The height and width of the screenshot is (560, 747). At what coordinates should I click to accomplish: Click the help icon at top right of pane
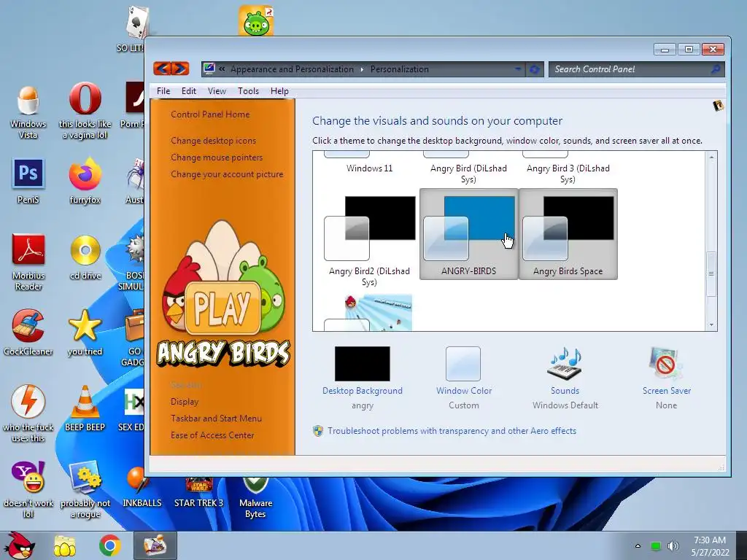tap(718, 106)
